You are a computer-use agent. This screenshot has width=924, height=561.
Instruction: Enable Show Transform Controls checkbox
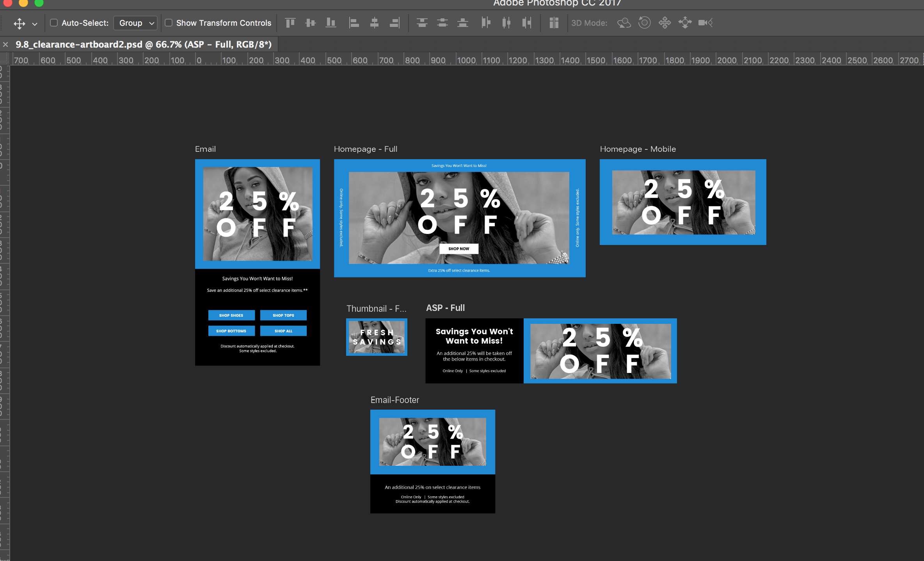coord(169,23)
